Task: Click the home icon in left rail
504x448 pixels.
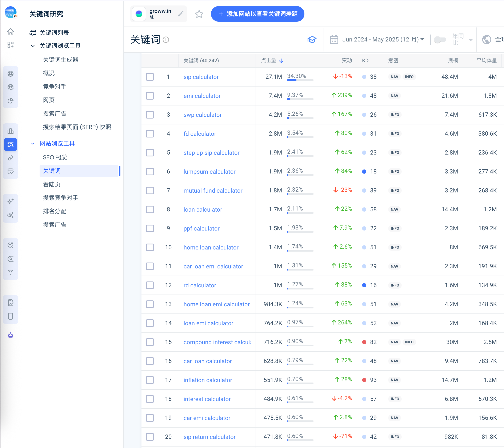Action: [x=10, y=31]
